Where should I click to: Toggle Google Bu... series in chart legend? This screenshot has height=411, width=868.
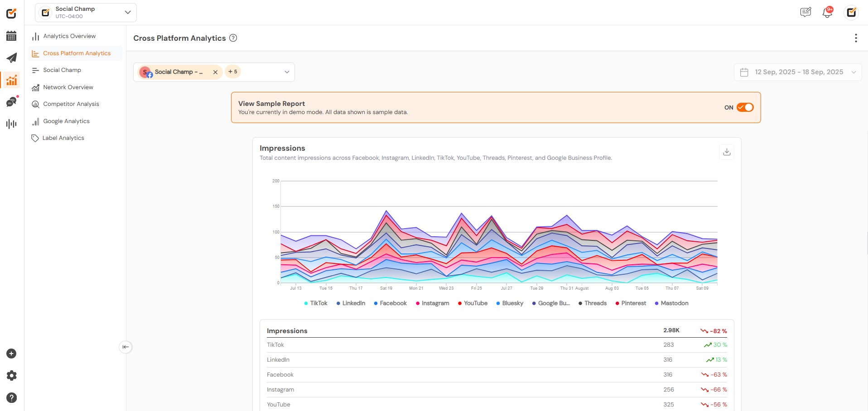click(x=551, y=303)
